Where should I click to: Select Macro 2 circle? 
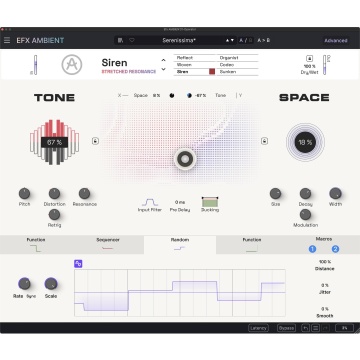(x=335, y=249)
